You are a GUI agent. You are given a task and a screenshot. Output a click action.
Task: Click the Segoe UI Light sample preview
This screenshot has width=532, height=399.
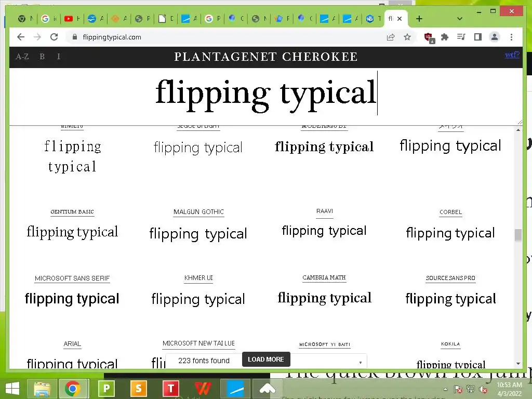pos(198,148)
